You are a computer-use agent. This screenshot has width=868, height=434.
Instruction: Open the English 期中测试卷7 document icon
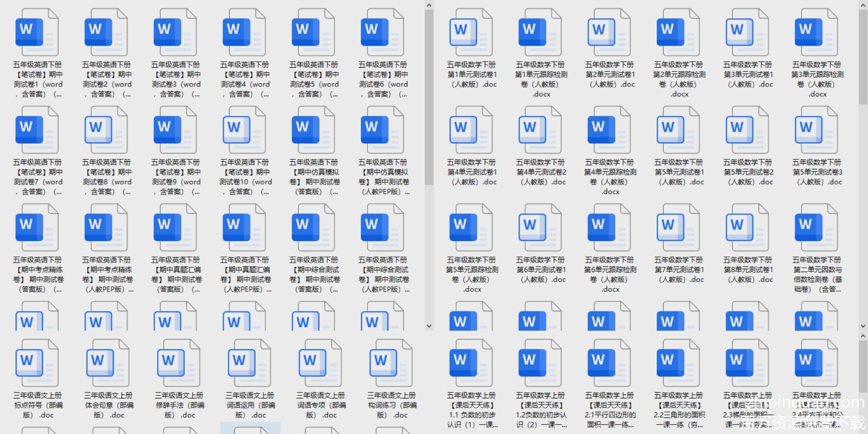point(37,130)
